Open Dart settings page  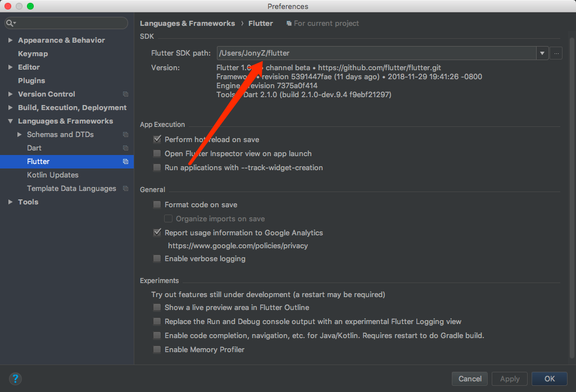34,148
